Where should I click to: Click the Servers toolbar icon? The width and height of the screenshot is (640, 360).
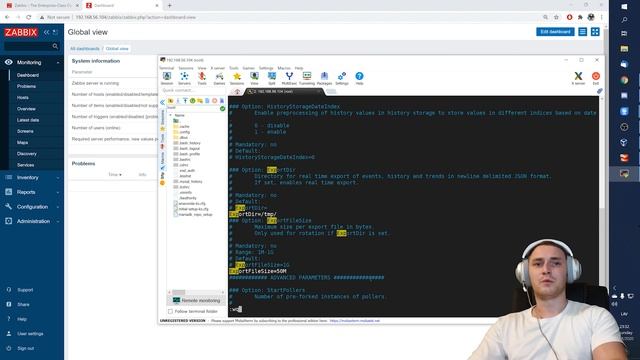184,78
